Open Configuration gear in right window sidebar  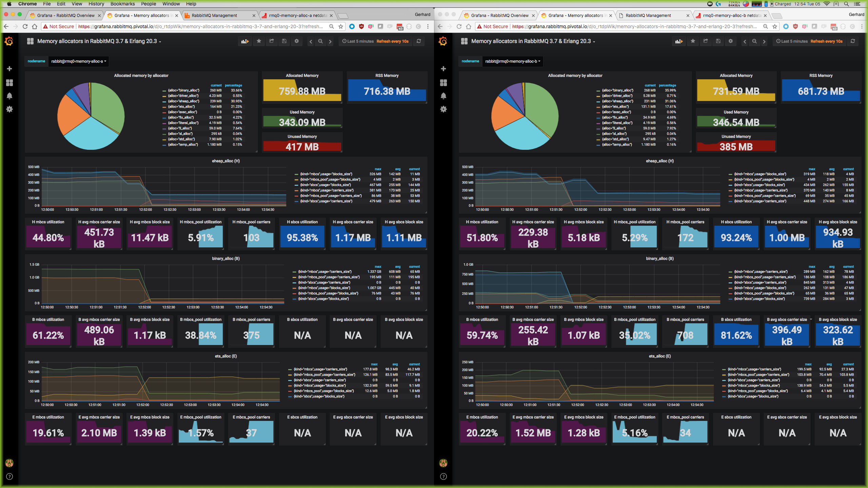click(443, 109)
